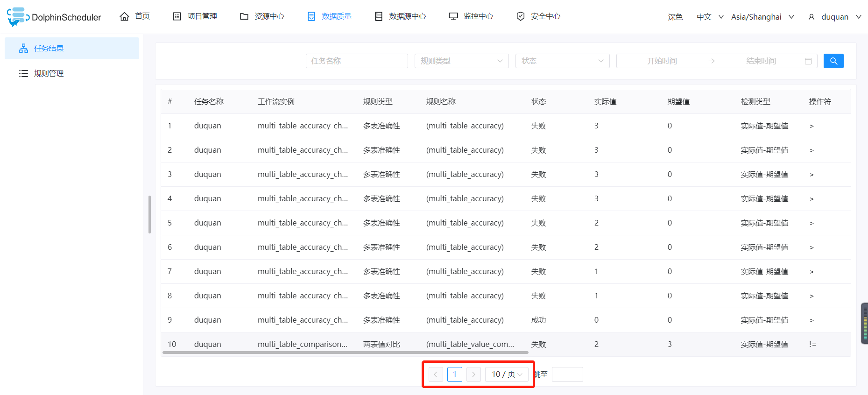Select 任务结果 in the sidebar

tap(72, 49)
